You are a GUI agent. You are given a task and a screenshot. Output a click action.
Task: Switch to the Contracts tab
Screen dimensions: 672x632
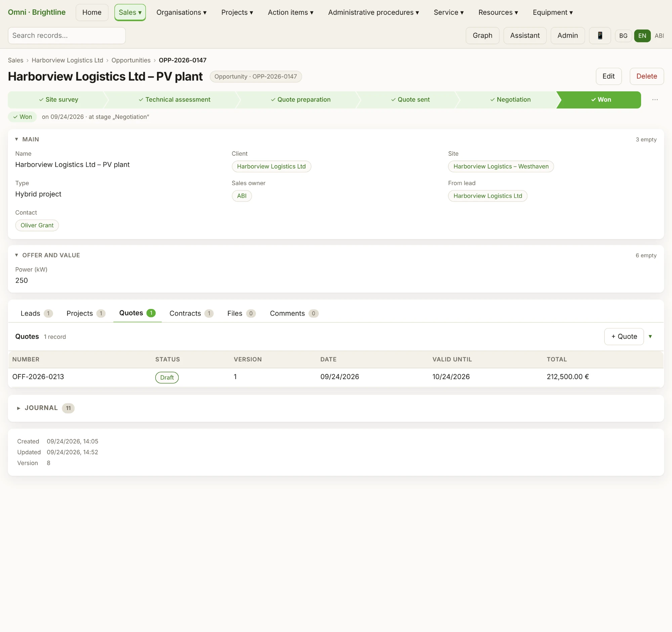[191, 313]
